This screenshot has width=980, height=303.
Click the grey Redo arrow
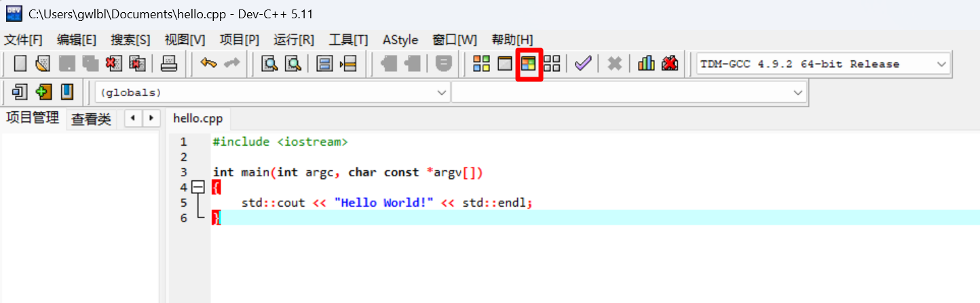click(x=232, y=63)
